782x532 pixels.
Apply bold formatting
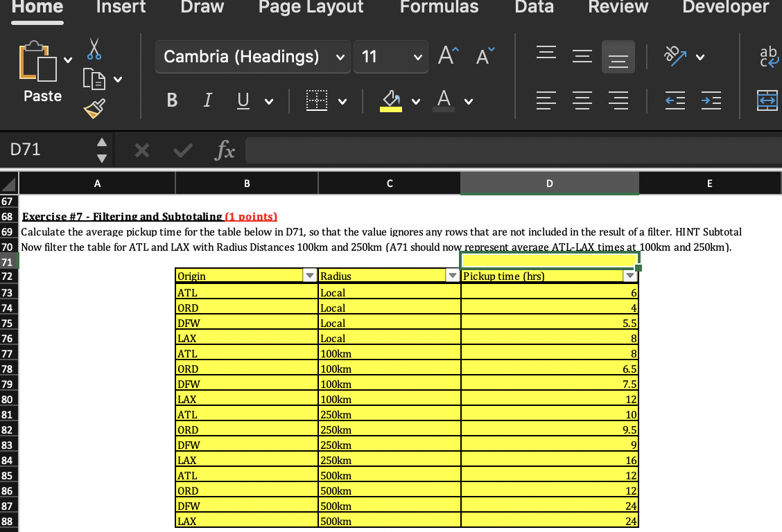(171, 100)
